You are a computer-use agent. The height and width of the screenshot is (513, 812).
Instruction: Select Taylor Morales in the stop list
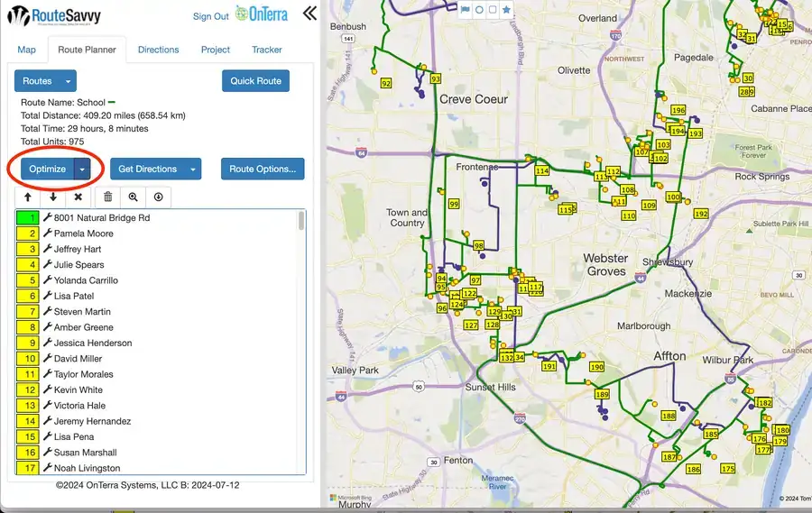pos(83,374)
